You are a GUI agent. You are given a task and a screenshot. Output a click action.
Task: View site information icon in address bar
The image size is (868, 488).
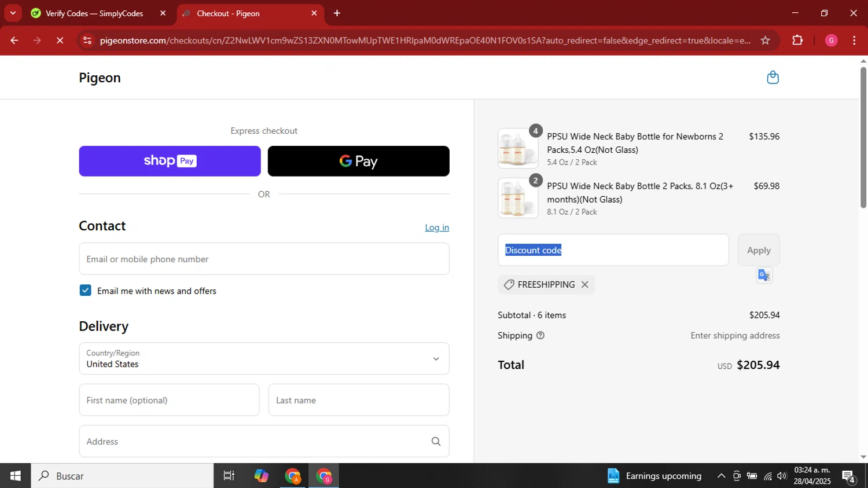[87, 41]
